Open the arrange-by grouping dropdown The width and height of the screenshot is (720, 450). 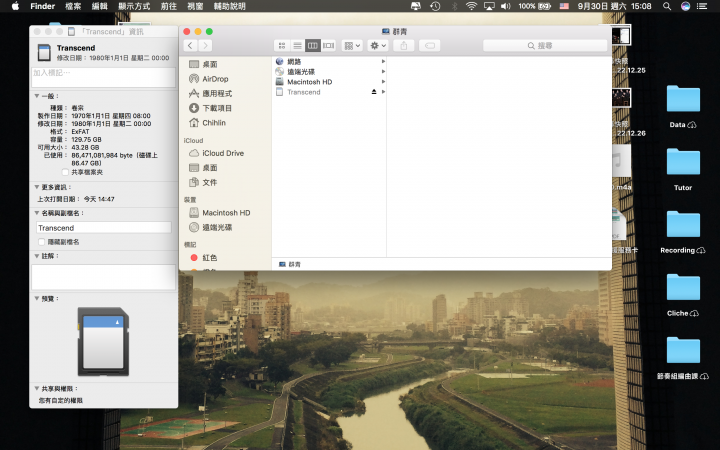coord(352,45)
